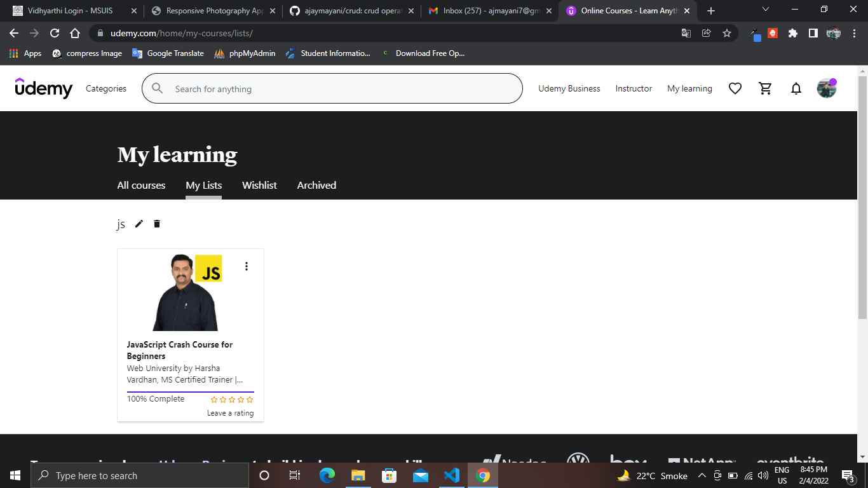Open course options three-dot menu
This screenshot has width=868, height=488.
click(x=247, y=266)
